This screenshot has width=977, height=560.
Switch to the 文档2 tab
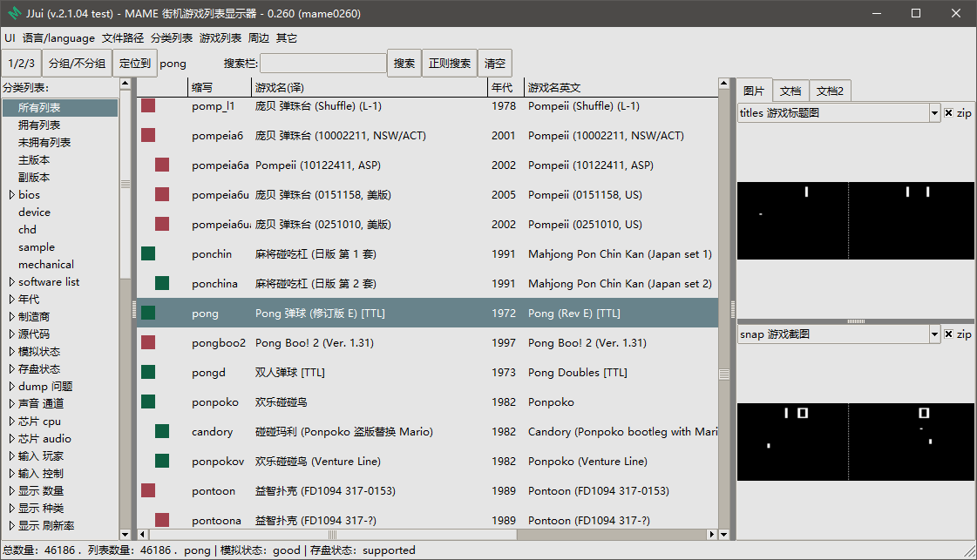tap(830, 91)
